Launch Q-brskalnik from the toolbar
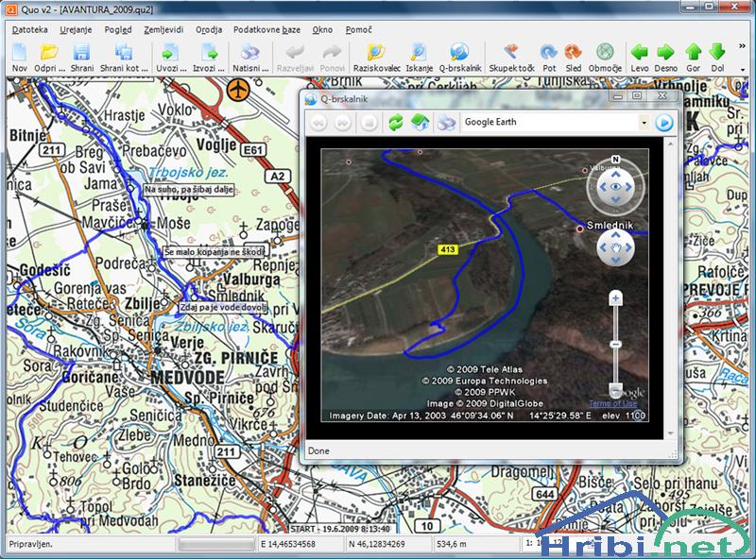The width and height of the screenshot is (756, 560). [460, 57]
